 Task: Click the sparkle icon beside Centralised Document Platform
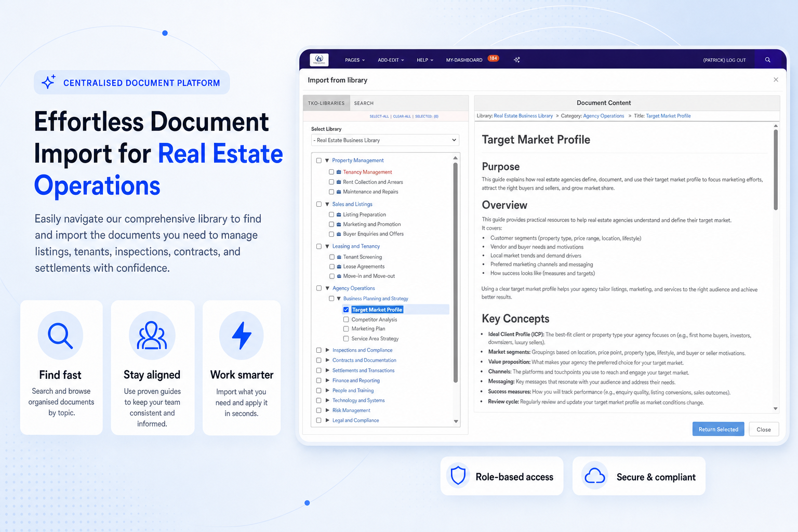pyautogui.click(x=48, y=82)
